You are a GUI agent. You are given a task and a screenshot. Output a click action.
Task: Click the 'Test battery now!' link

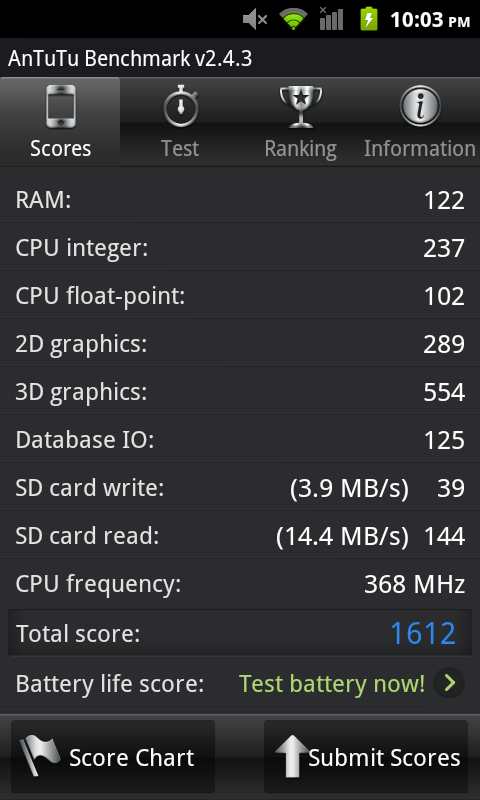coord(332,683)
